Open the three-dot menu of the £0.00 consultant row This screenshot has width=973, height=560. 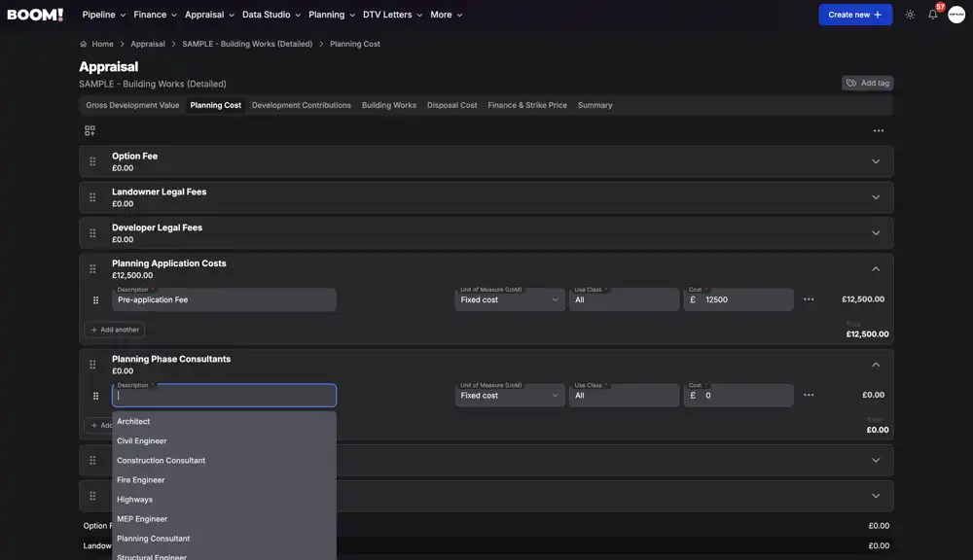(809, 395)
